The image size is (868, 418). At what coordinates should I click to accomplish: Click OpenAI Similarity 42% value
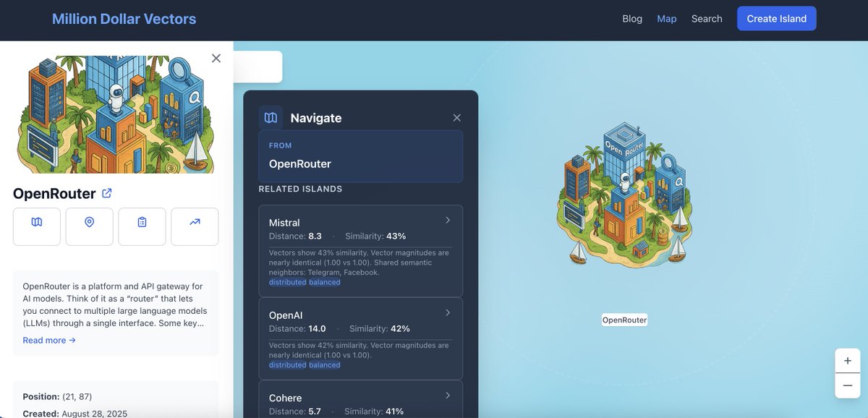[400, 328]
